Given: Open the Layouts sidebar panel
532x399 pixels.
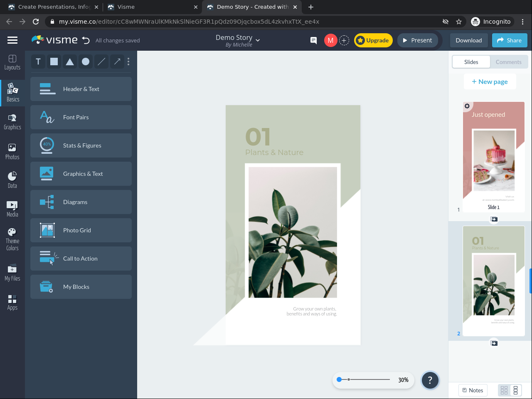Looking at the screenshot, I should point(12,62).
